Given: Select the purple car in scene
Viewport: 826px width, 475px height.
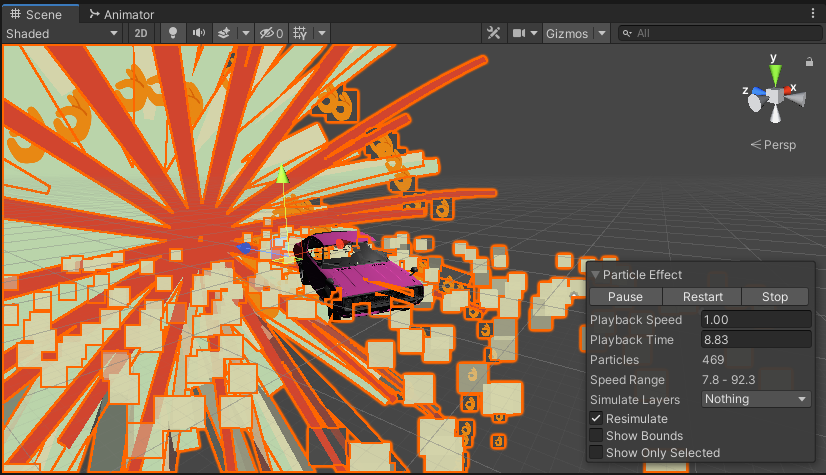Looking at the screenshot, I should (x=363, y=276).
